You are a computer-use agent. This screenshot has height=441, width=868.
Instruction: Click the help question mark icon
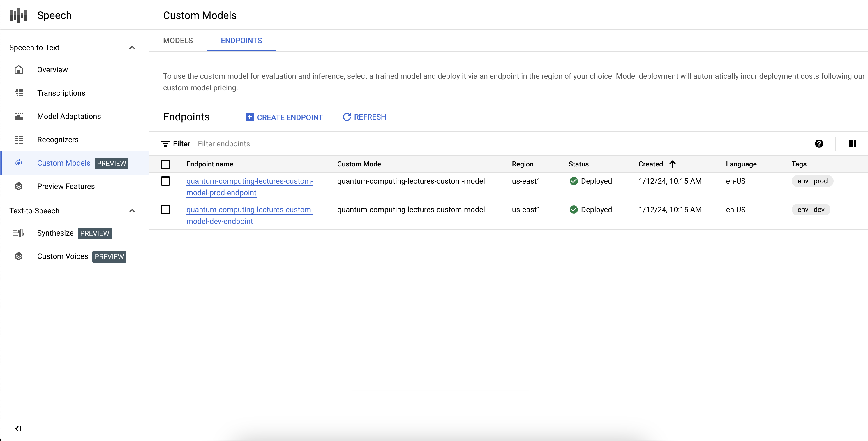(820, 143)
